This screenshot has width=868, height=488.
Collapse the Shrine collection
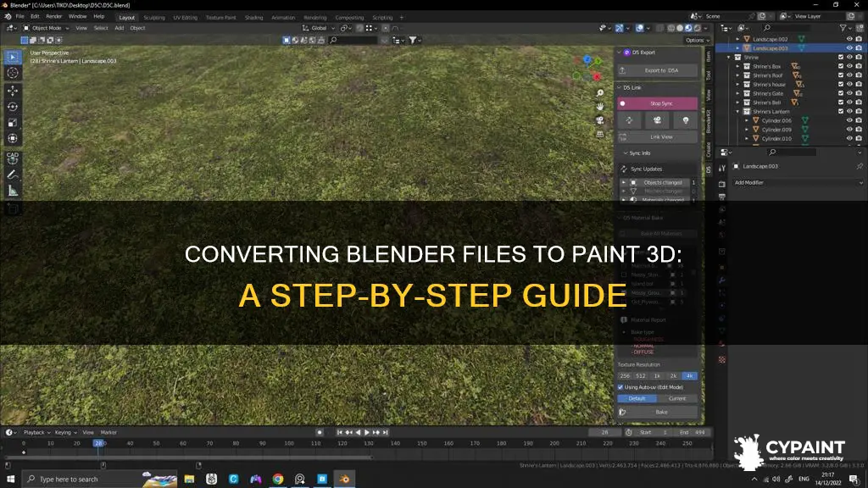coord(728,58)
